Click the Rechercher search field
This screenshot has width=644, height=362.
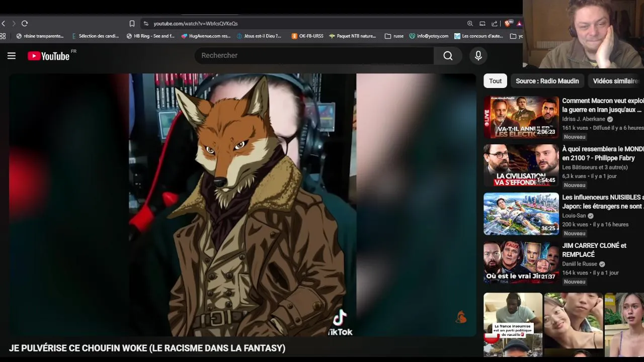pyautogui.click(x=314, y=55)
